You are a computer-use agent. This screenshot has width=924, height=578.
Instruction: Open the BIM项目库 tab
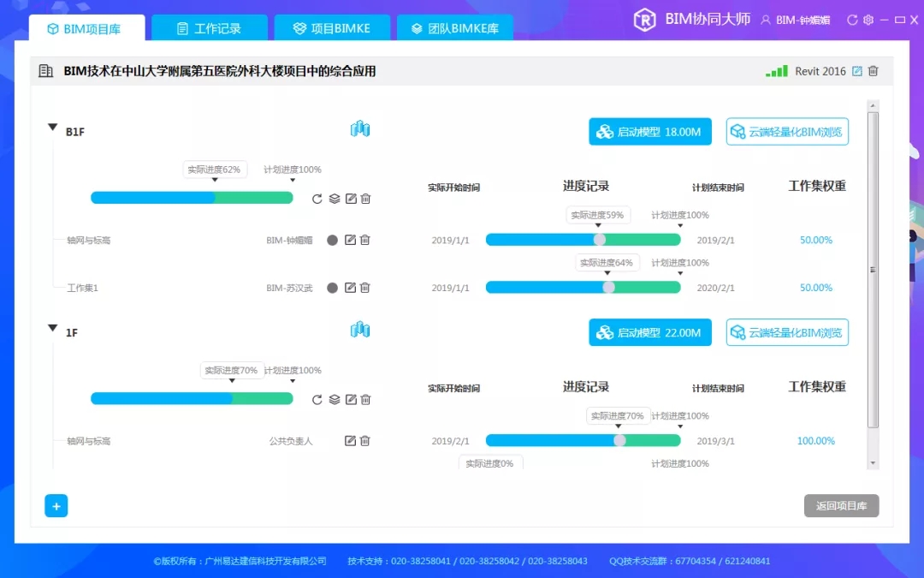86,28
